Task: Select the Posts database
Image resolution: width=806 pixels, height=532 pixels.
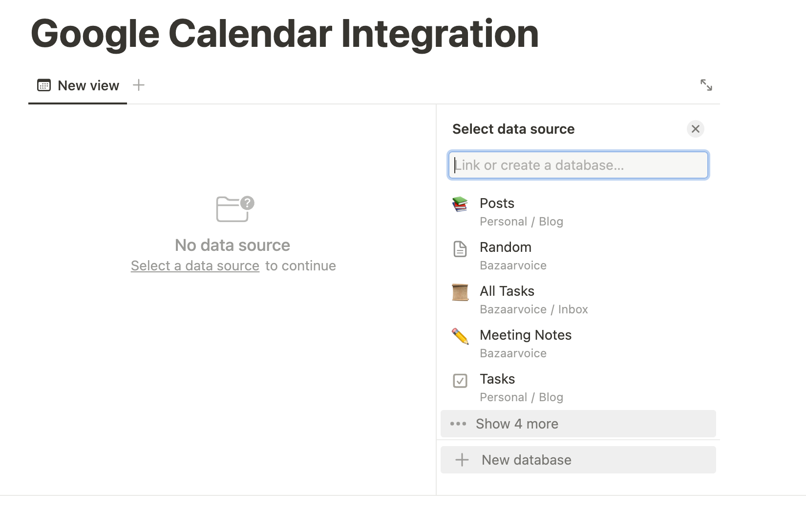Action: pyautogui.click(x=578, y=212)
